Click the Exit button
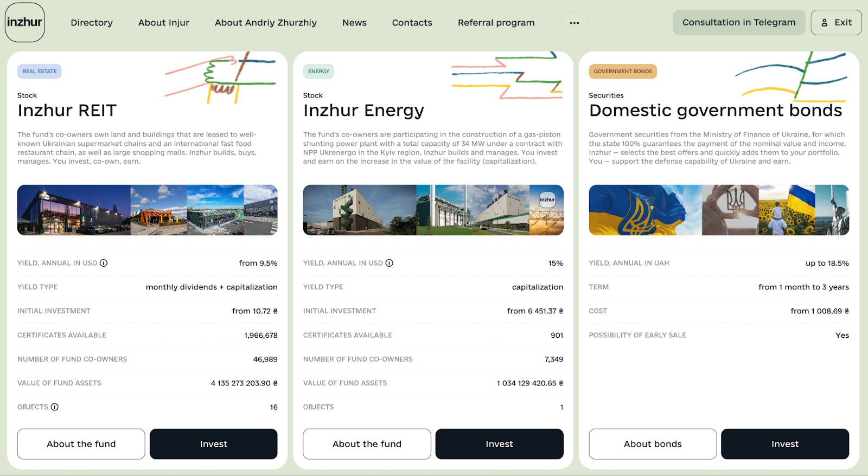This screenshot has width=868, height=476. pos(836,22)
